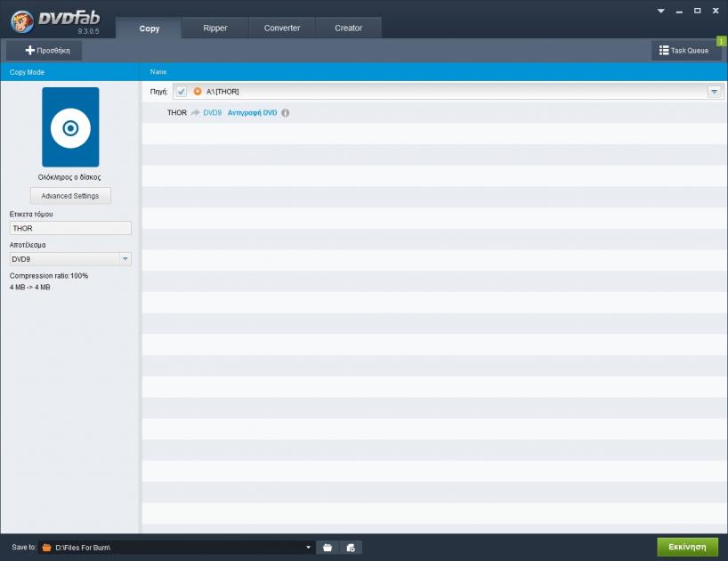Open the Copy tab

point(149,28)
